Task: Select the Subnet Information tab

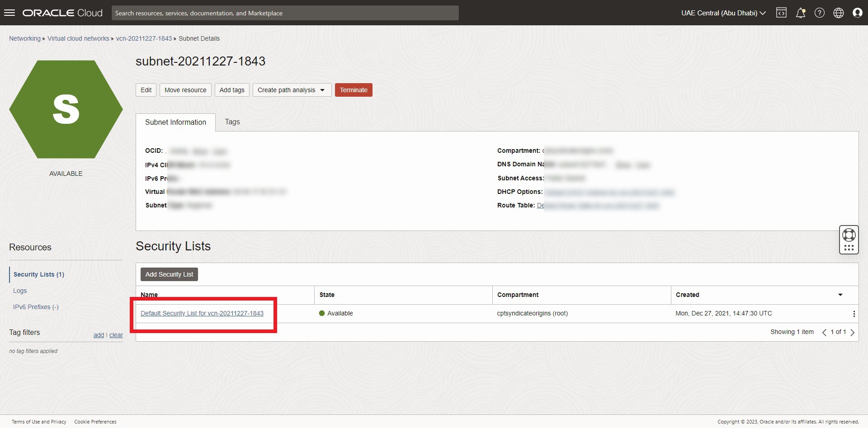Action: [x=175, y=122]
